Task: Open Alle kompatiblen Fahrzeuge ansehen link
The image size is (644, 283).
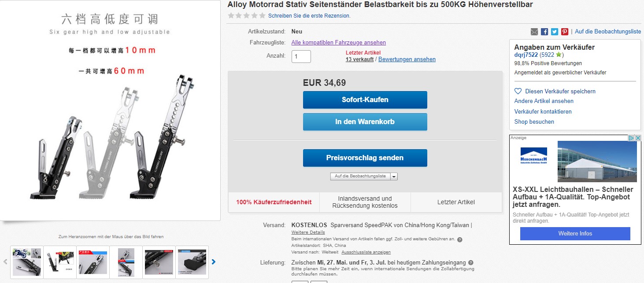Action: (x=338, y=43)
